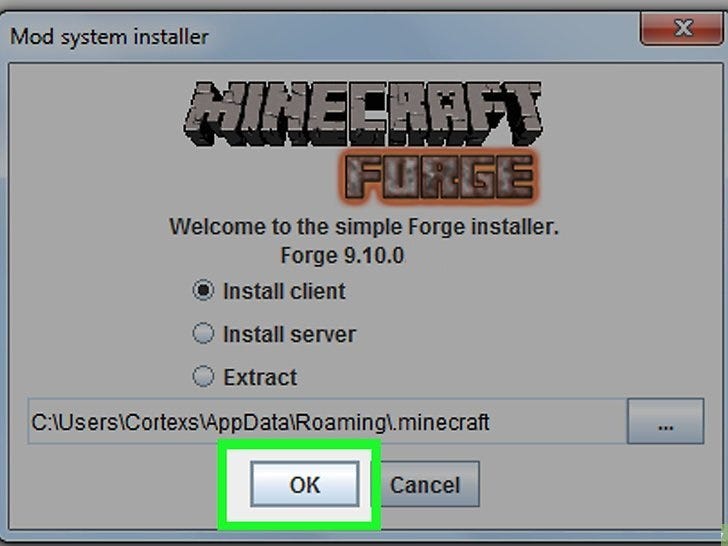Click the "Install server" label text
728x546 pixels.
point(289,334)
